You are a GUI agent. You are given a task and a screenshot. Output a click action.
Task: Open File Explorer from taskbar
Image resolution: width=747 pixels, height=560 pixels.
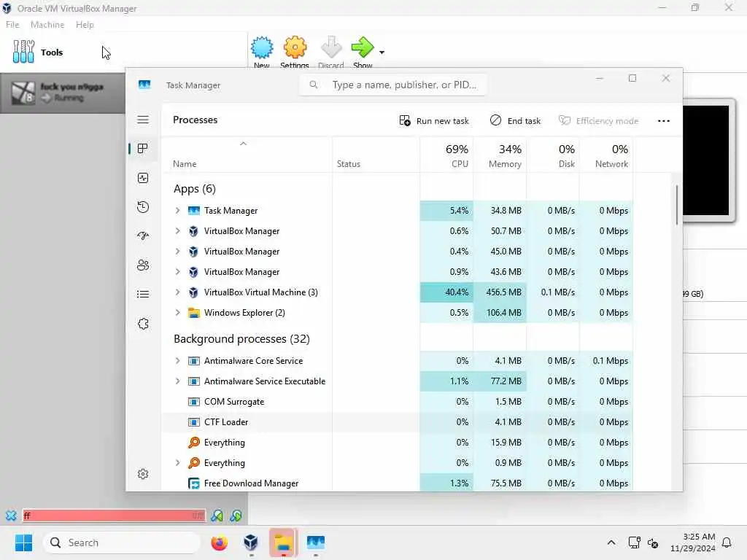284,542
